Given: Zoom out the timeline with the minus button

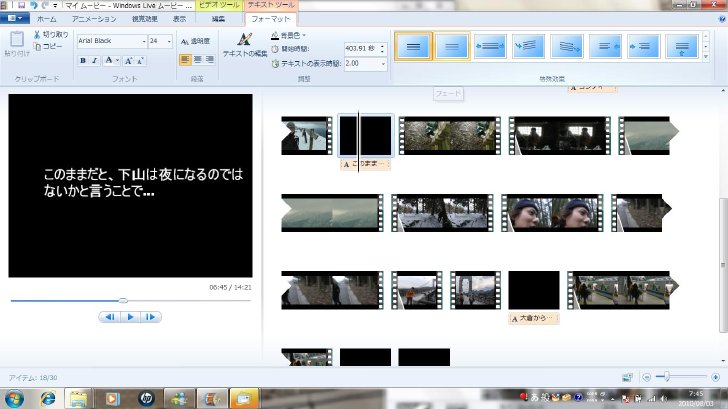Looking at the screenshot, I should [x=647, y=377].
